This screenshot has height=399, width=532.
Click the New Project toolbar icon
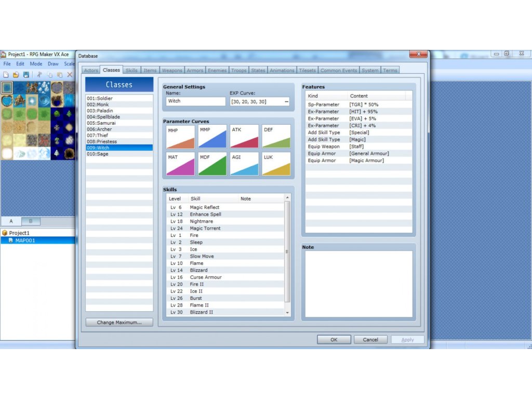(6, 75)
